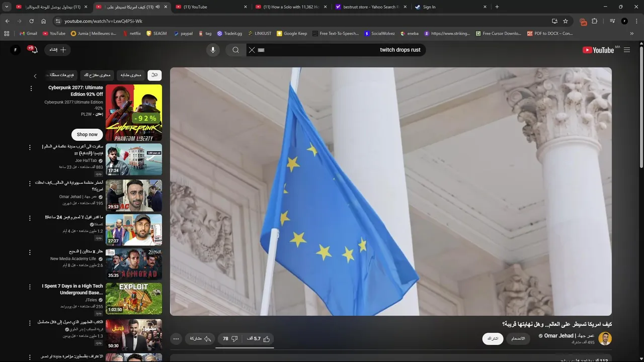Click chip row scroll arrow chevron
Image resolution: width=644 pixels, height=362 pixels.
[35, 76]
